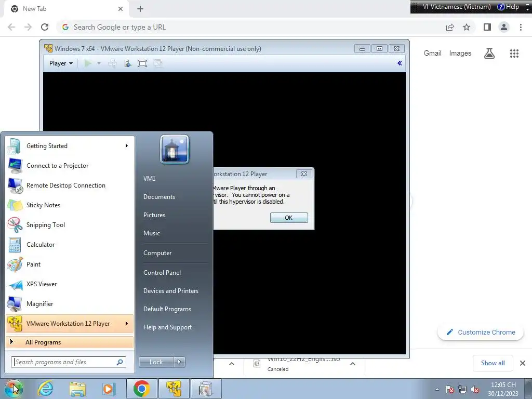532x399 pixels.
Task: Click Show all downloads
Action: [493, 363]
